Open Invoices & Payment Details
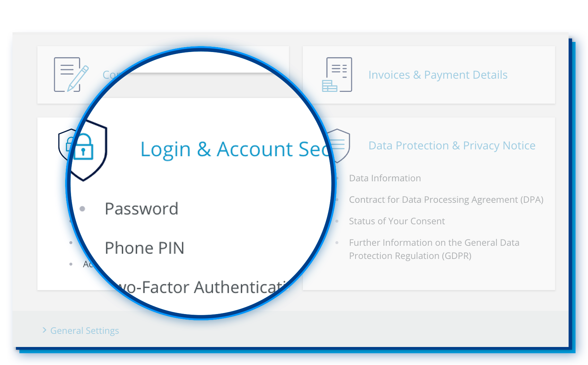This screenshot has width=588, height=365. 438,75
